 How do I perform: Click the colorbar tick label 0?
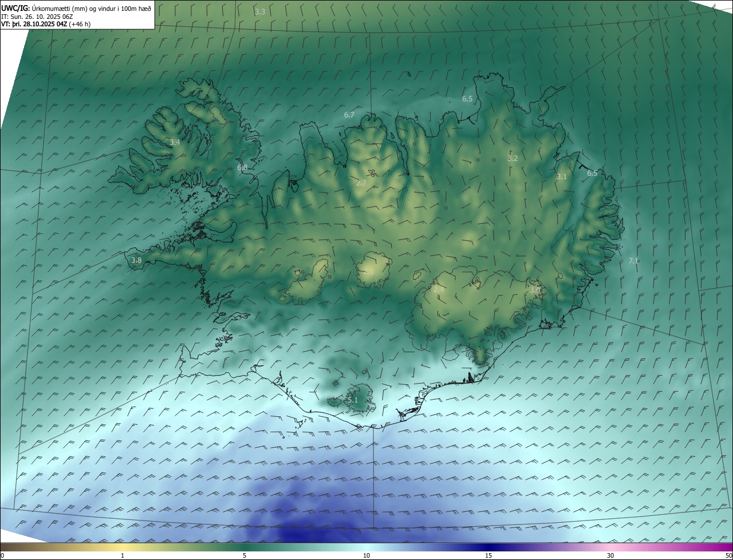point(2,555)
